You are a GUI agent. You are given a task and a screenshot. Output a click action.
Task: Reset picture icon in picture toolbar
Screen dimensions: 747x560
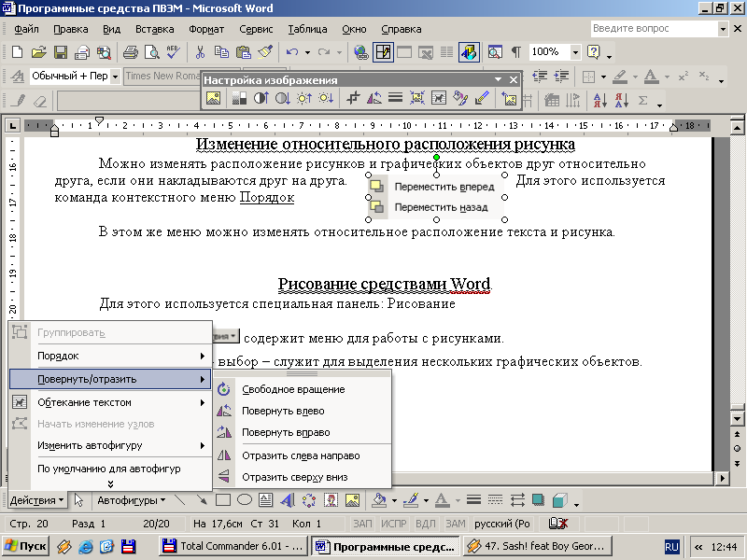point(509,98)
